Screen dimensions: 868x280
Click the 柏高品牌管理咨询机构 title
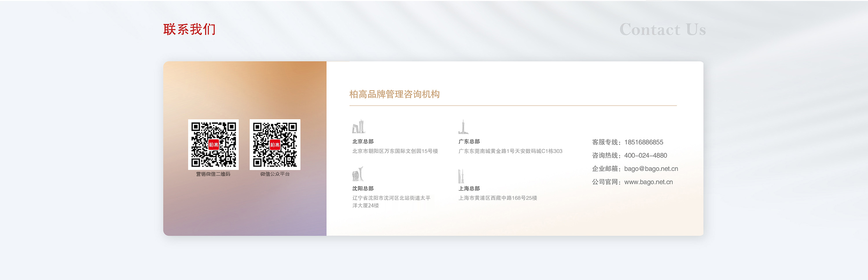coord(395,94)
